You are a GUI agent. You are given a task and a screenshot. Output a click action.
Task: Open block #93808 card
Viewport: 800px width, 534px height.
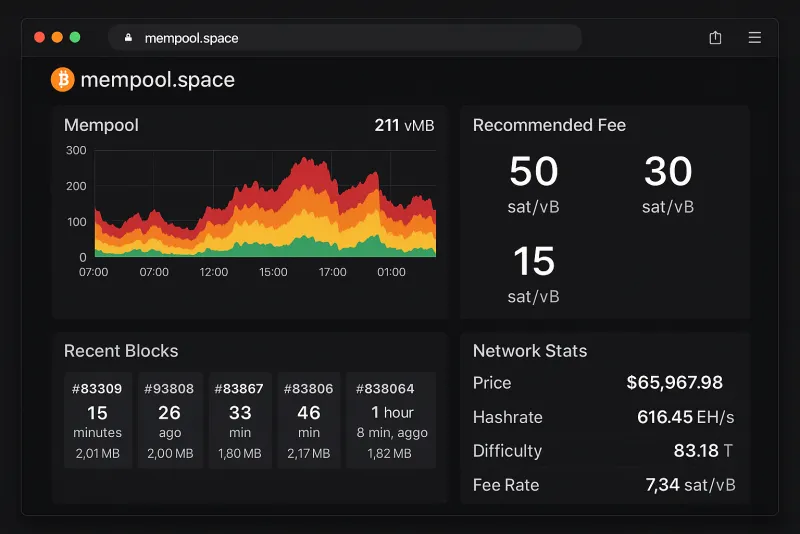tap(169, 420)
